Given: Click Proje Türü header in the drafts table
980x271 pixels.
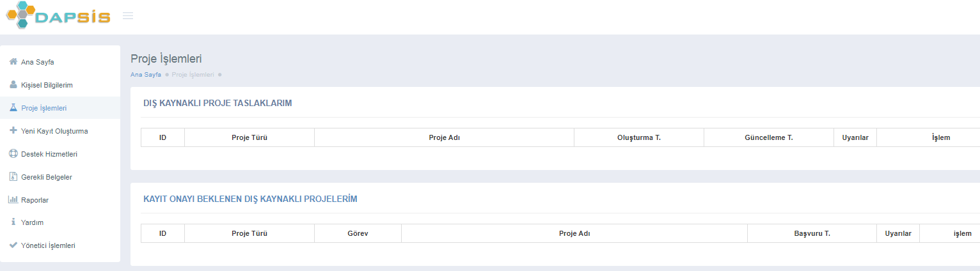Looking at the screenshot, I should click(x=249, y=137).
